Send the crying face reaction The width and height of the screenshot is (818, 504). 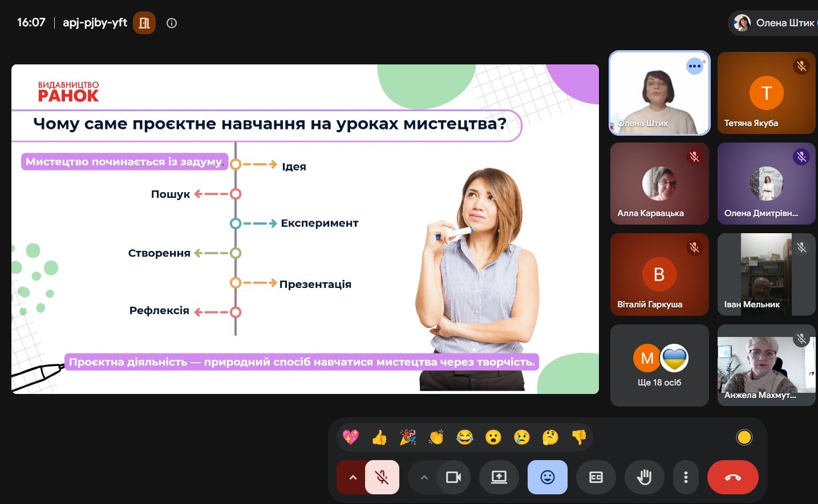[521, 437]
